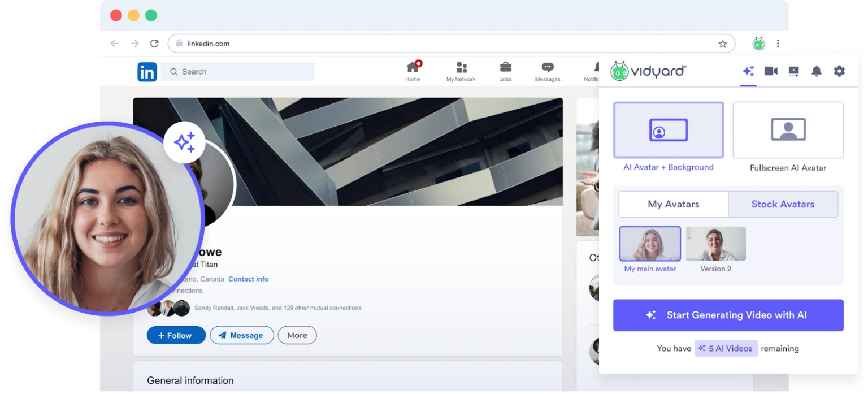Choose the Version 2 avatar
This screenshot has height=394, width=868.
click(715, 243)
